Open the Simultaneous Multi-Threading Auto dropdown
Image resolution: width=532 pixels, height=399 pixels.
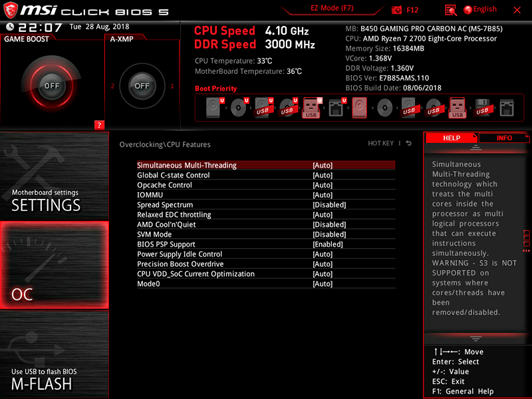pos(322,165)
